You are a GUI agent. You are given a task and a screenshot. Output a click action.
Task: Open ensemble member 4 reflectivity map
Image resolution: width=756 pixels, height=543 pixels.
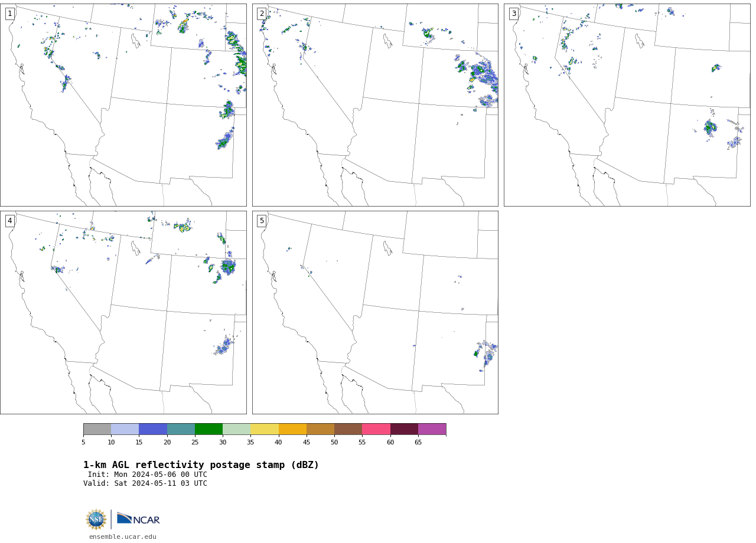[123, 312]
